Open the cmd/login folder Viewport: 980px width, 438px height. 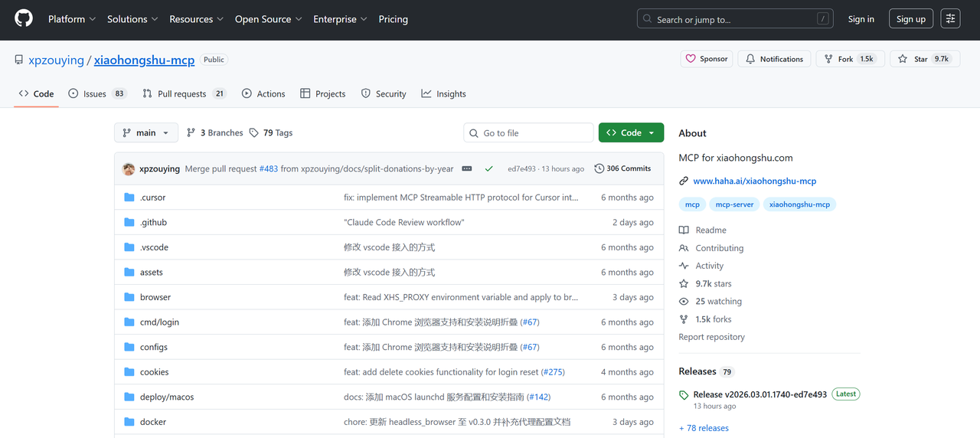159,322
